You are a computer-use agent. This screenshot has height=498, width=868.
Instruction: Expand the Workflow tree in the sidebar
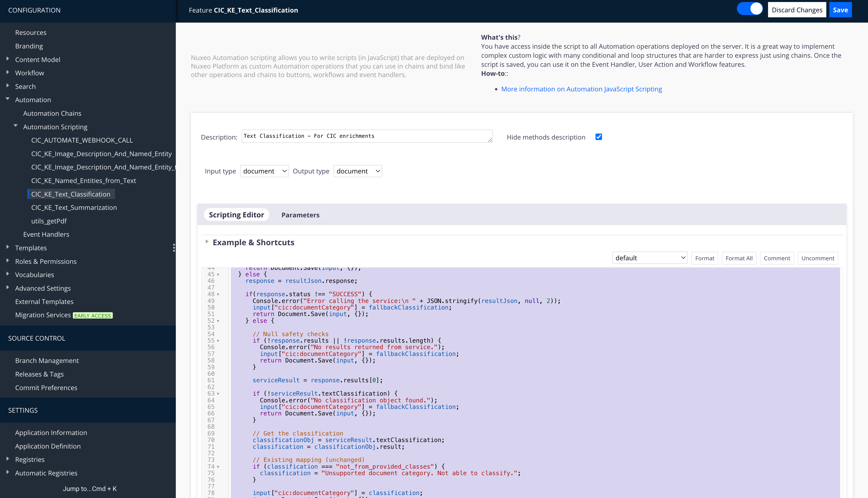[8, 73]
